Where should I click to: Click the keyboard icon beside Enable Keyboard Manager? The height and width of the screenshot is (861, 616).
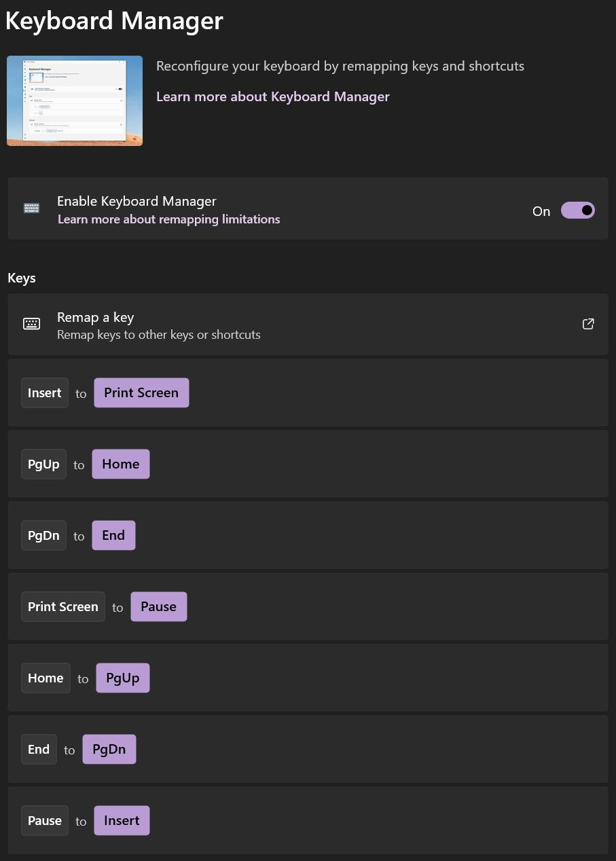click(x=31, y=208)
